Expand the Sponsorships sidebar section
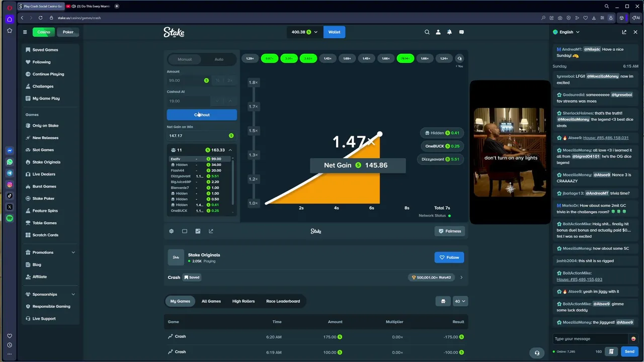Image resolution: width=644 pixels, height=362 pixels. (x=73, y=294)
